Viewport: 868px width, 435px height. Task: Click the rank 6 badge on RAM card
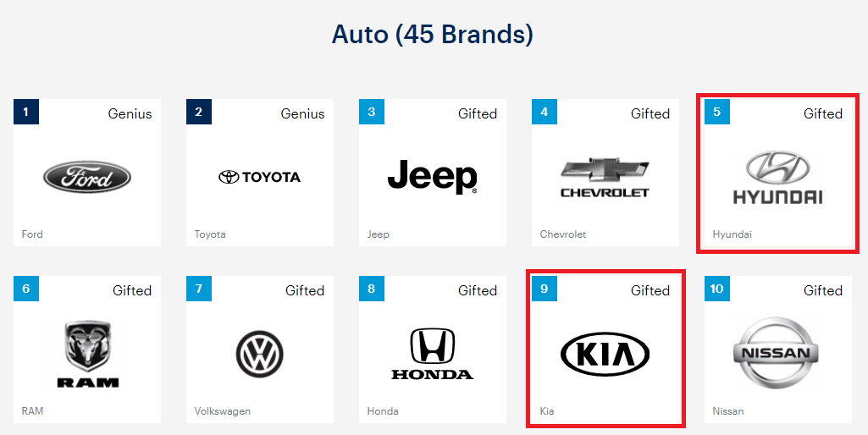click(x=26, y=289)
